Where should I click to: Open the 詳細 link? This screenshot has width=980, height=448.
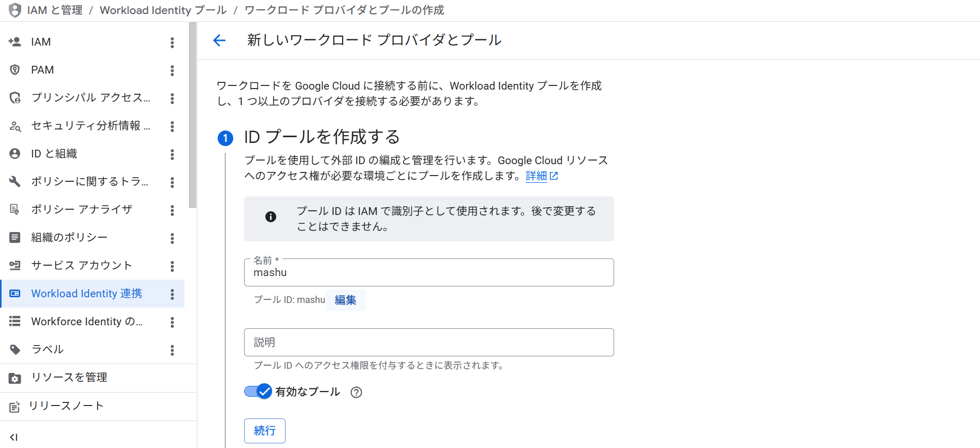tap(536, 176)
